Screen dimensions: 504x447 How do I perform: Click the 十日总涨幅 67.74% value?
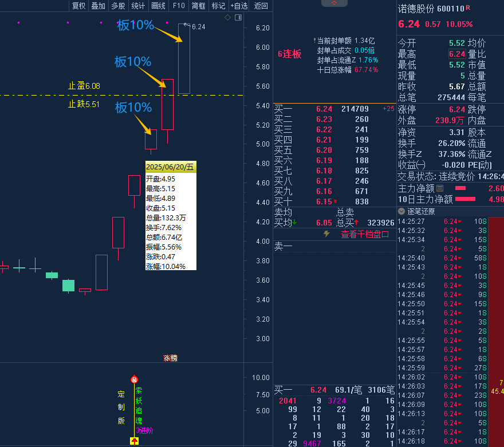click(367, 70)
